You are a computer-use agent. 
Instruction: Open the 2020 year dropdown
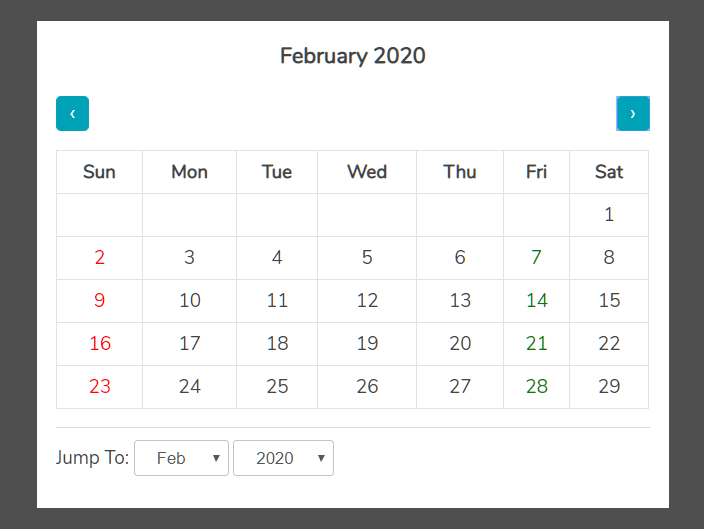point(283,458)
